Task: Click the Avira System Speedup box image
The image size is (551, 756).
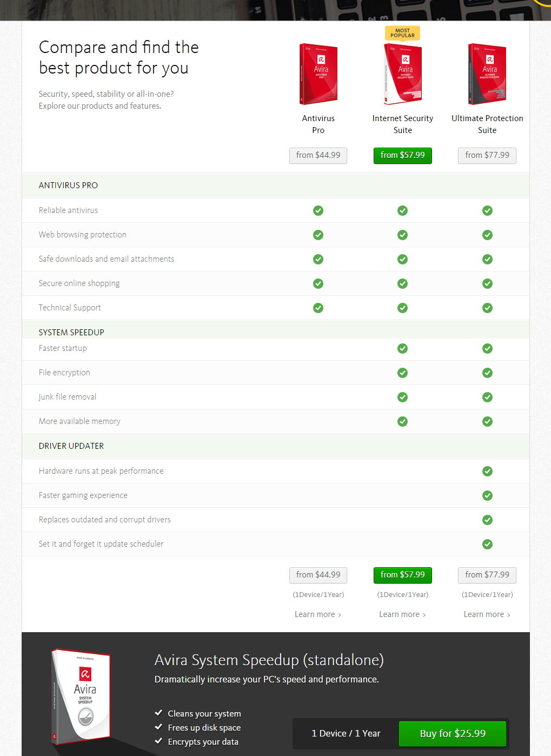Action: [82, 696]
